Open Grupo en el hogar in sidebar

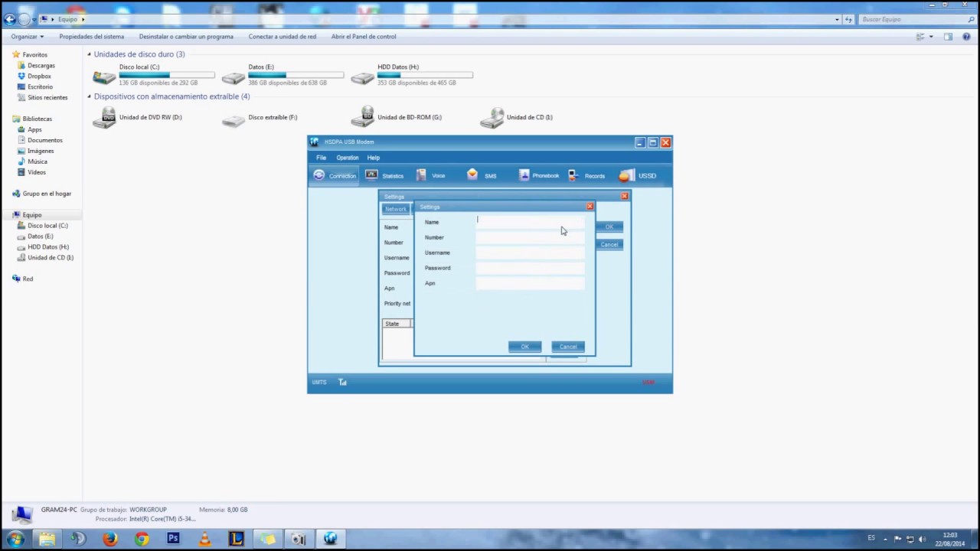tap(47, 194)
